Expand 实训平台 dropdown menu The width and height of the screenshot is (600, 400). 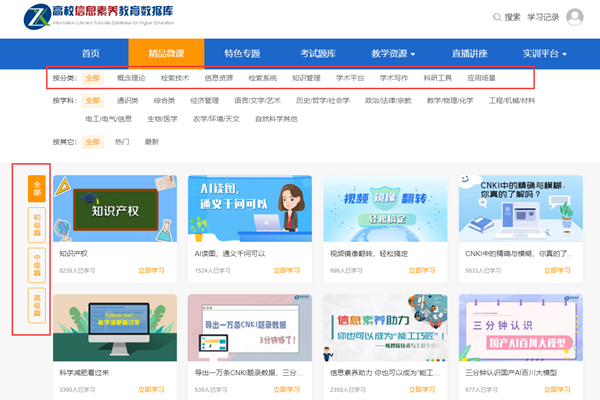point(545,54)
